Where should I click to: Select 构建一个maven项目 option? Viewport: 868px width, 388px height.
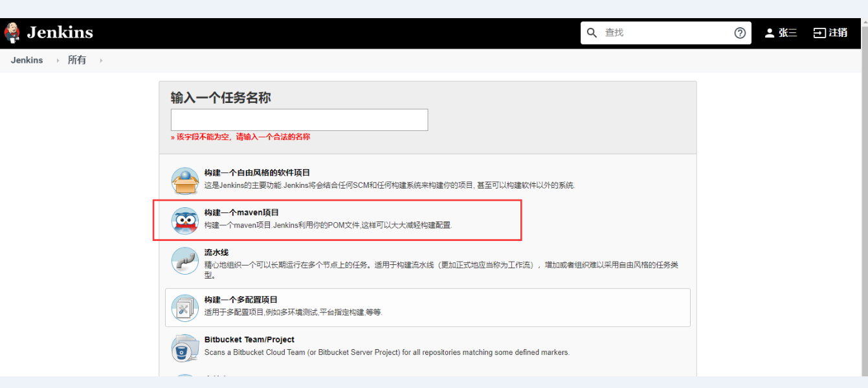coord(241,212)
